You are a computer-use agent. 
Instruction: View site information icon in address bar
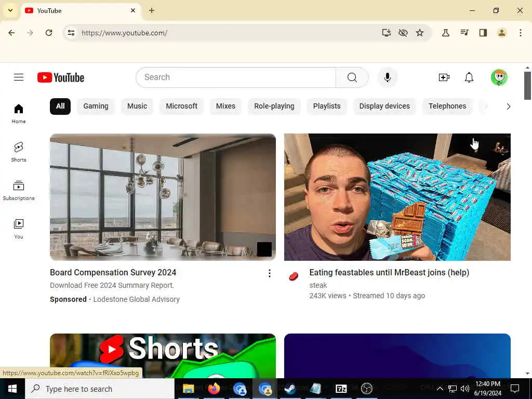71,33
